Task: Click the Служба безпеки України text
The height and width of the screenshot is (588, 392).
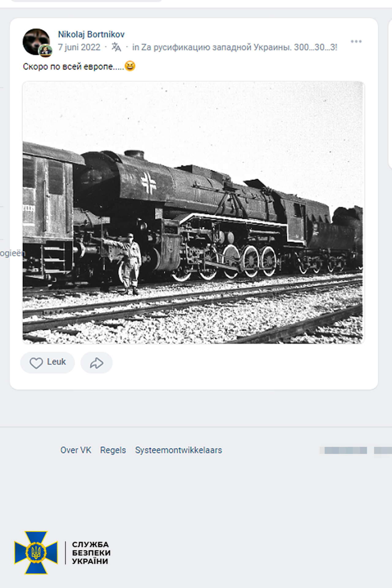Action: tap(91, 553)
